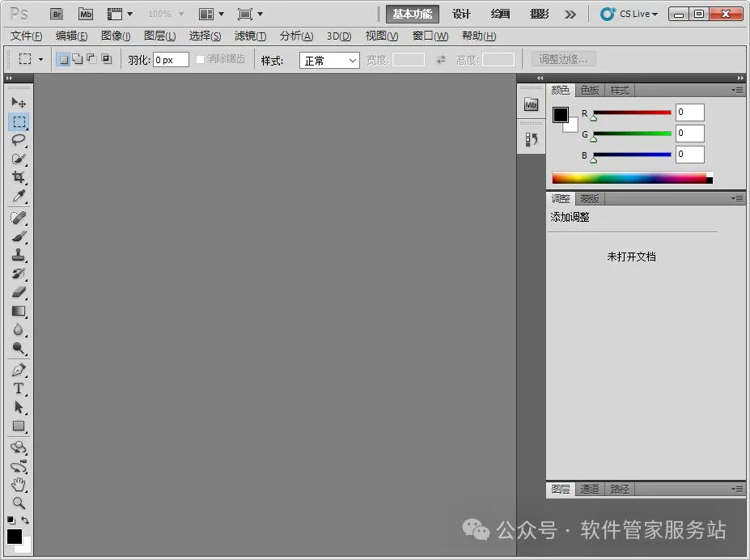Image resolution: width=750 pixels, height=560 pixels.
Task: Select the Zoom tool
Action: tap(19, 503)
